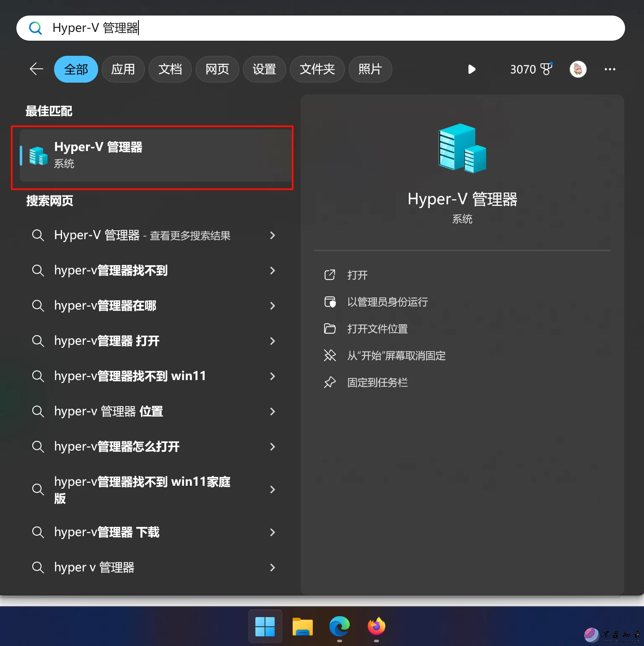
Task: Click the play arrow to show more filters
Action: 472,69
